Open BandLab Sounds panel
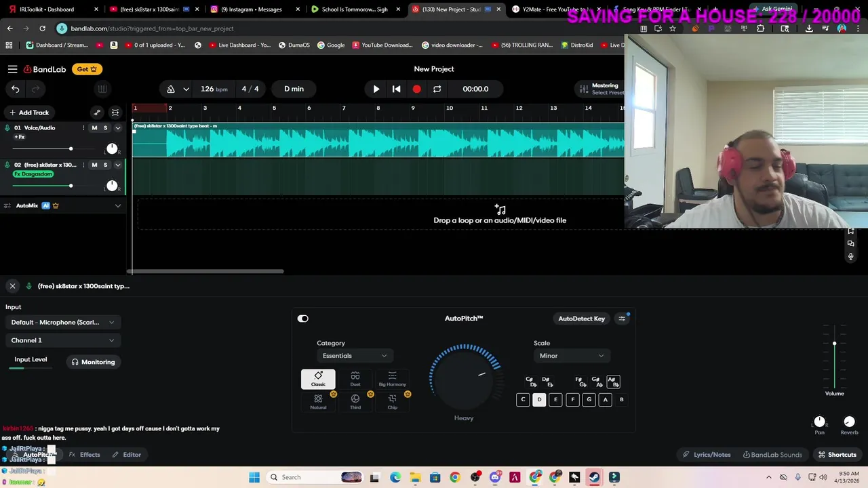 click(772, 455)
